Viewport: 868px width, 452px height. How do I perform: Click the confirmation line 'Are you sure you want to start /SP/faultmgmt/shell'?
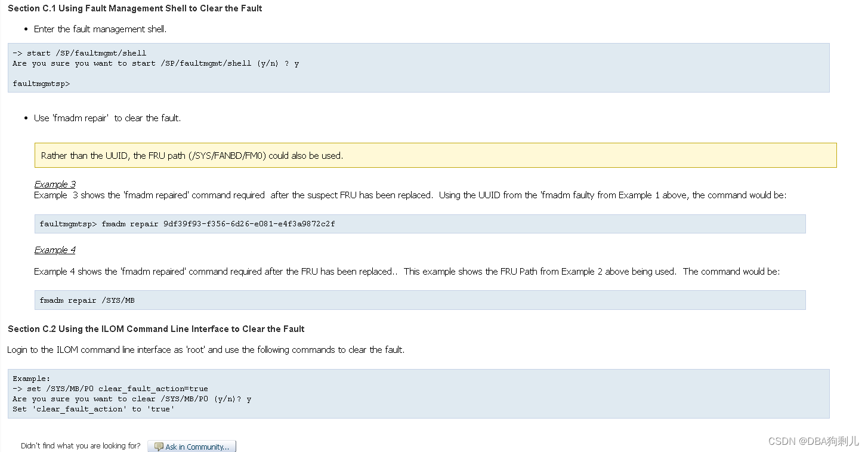(x=156, y=63)
